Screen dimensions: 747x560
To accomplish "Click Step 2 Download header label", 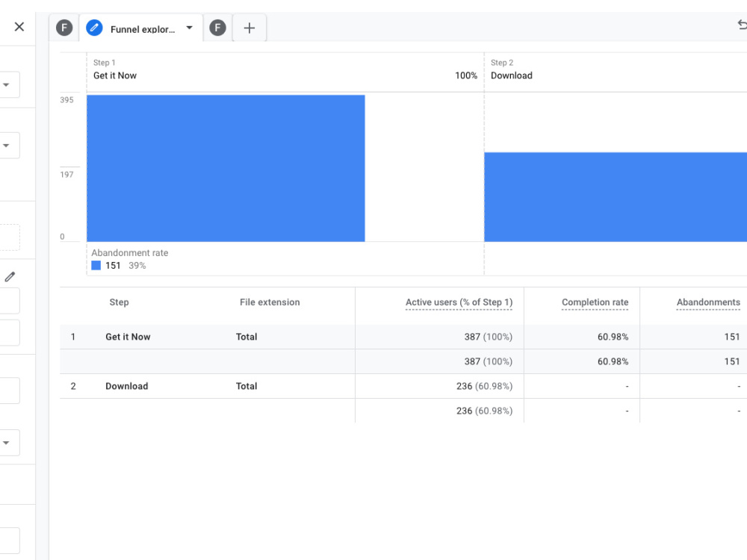I will point(512,75).
